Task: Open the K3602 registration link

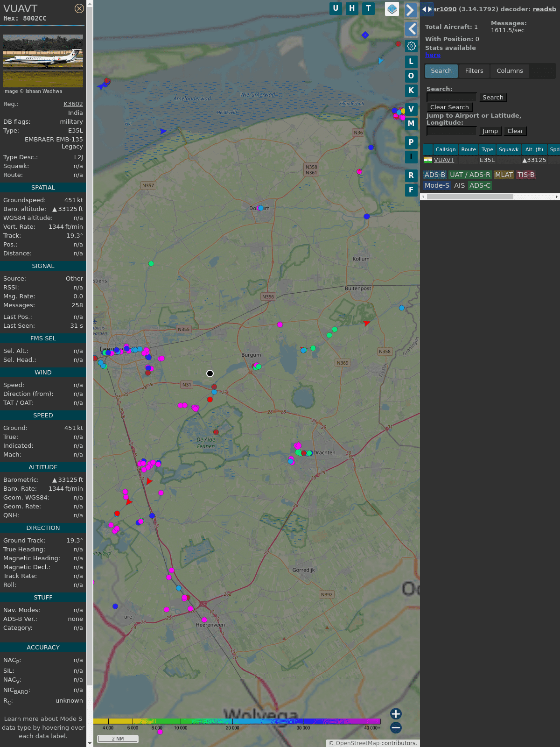Action: coord(73,104)
